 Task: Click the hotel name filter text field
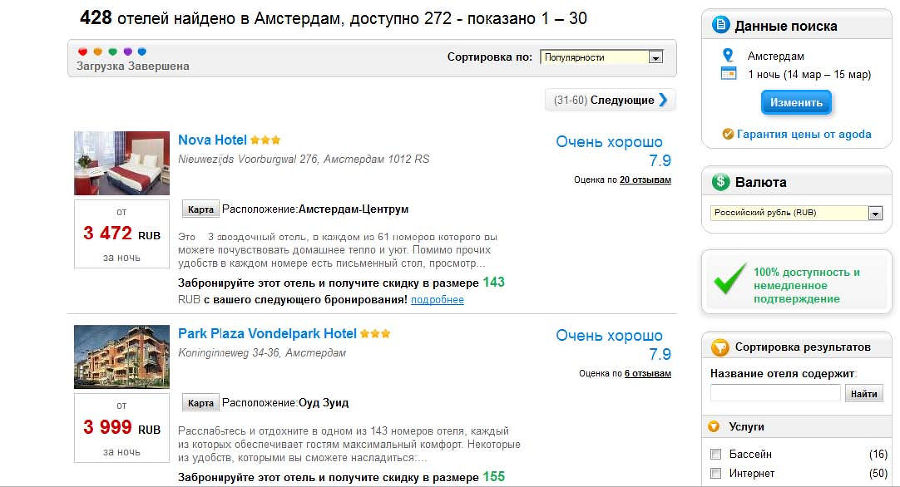(x=775, y=394)
